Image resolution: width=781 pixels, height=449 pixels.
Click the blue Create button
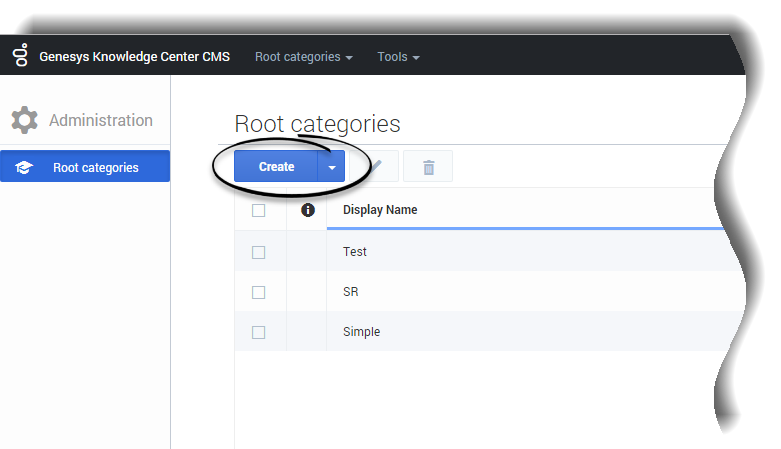tap(276, 167)
